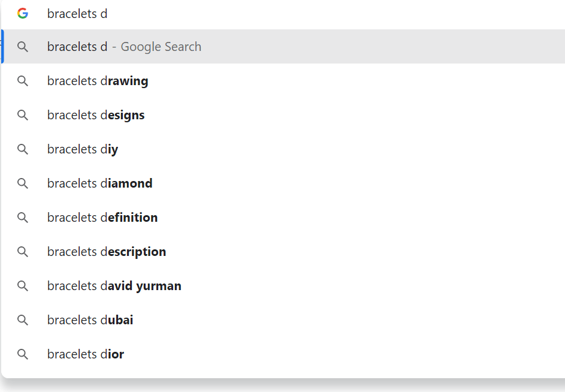Choose the 'bracelets drawing' suggestion
565x392 pixels.
[x=283, y=81]
